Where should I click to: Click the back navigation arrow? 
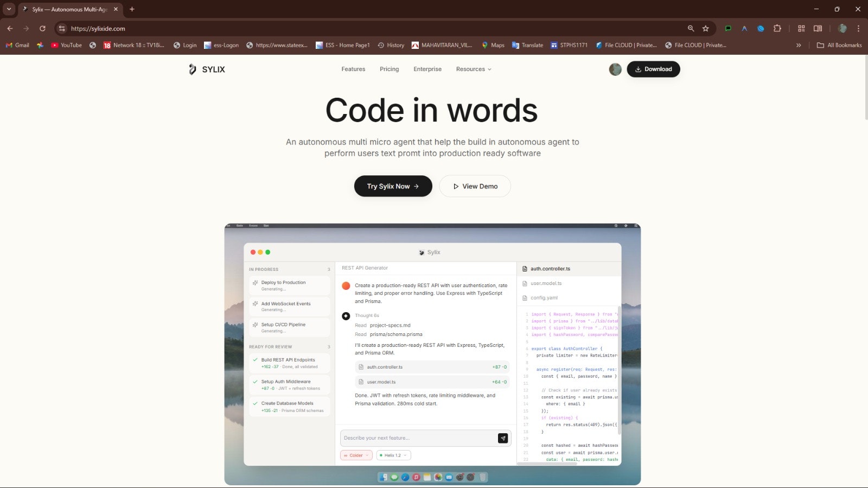(x=10, y=28)
